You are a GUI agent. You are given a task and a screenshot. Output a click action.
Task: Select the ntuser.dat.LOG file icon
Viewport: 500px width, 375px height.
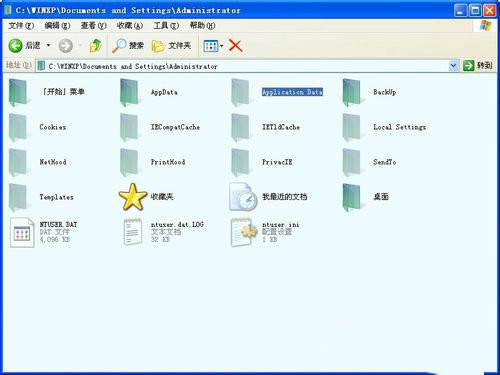133,232
